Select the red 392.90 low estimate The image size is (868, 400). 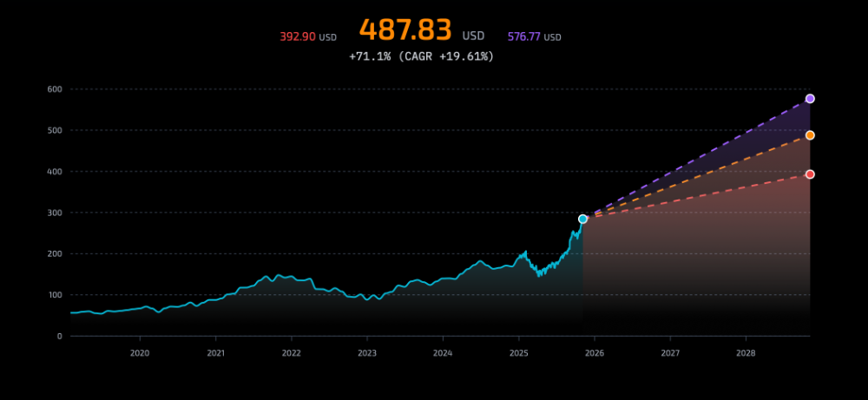(298, 37)
